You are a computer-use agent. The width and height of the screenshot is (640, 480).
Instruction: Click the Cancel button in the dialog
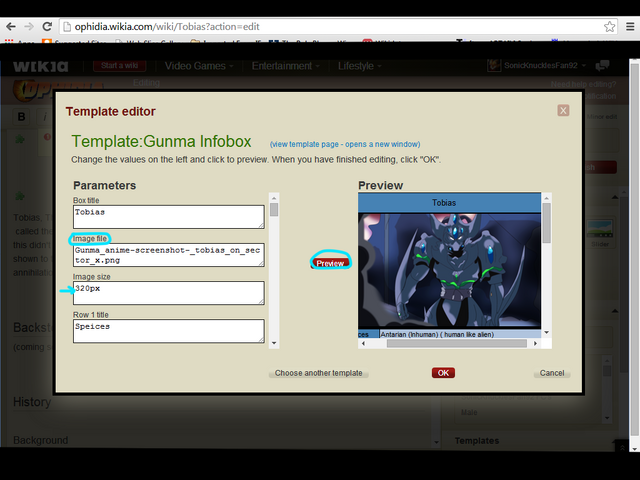pyautogui.click(x=552, y=373)
